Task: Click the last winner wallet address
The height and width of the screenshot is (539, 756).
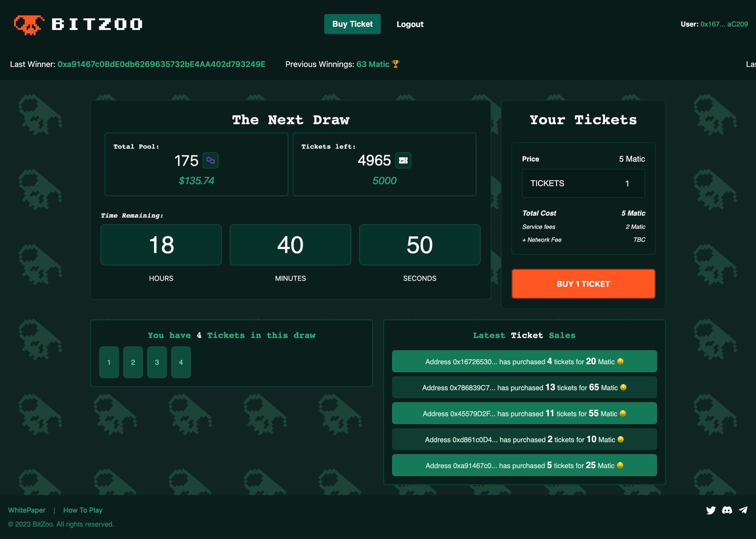Action: 161,64
